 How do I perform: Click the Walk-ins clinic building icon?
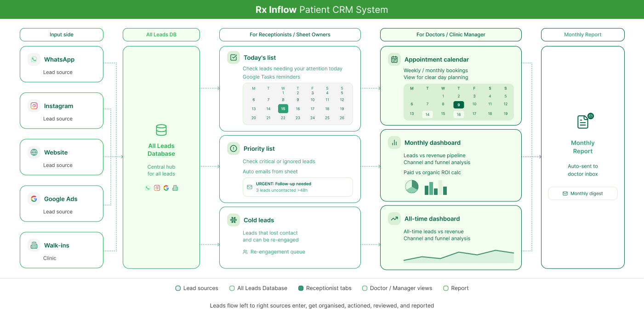pyautogui.click(x=34, y=245)
